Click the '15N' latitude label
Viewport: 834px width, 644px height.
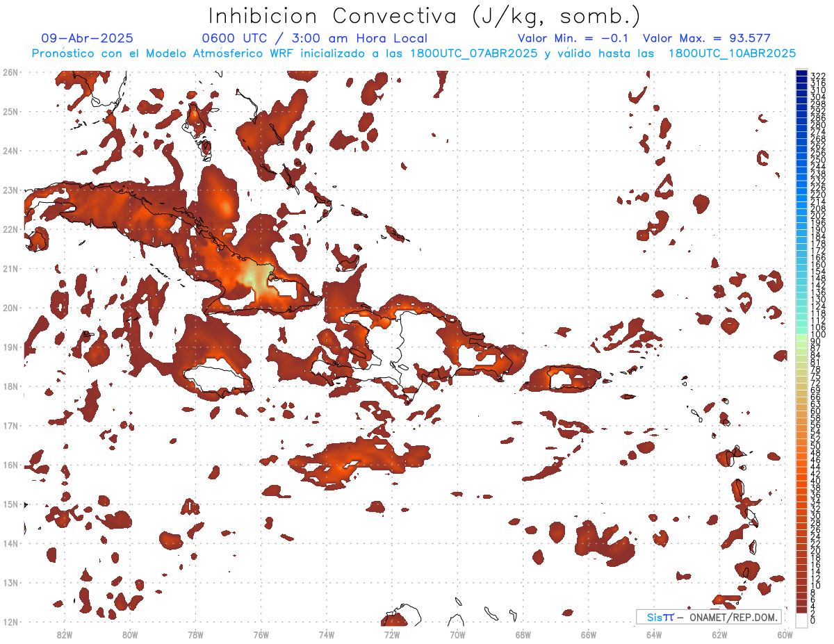[10, 504]
